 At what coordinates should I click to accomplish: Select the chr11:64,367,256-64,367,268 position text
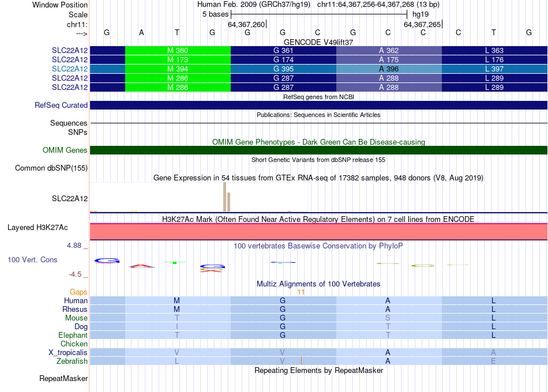[x=366, y=5]
